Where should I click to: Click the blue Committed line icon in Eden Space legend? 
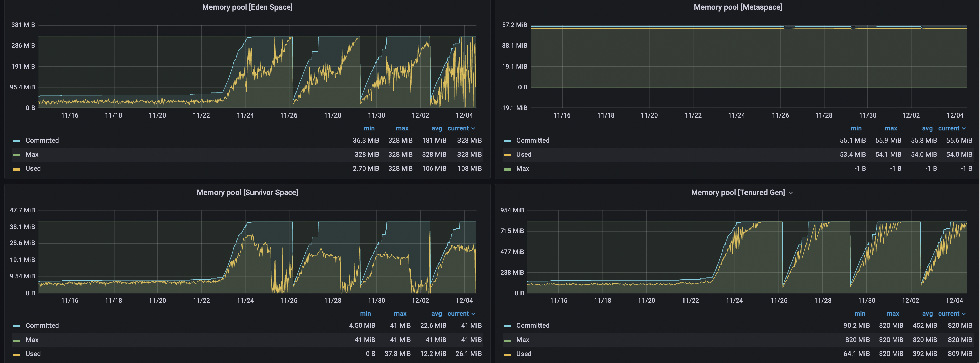pos(16,140)
